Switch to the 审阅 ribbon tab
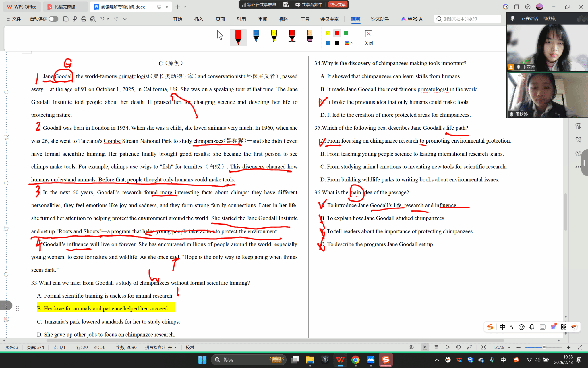Viewport: 588px width, 368px height. pos(263,19)
